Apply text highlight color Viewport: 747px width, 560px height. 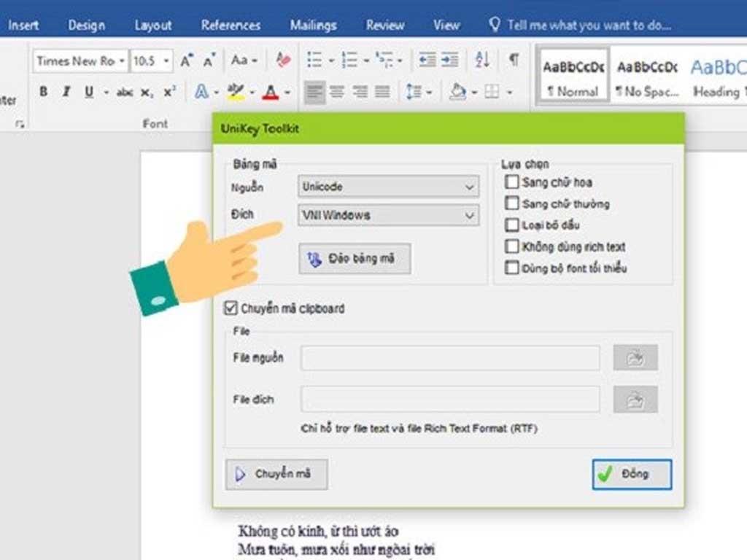point(236,91)
